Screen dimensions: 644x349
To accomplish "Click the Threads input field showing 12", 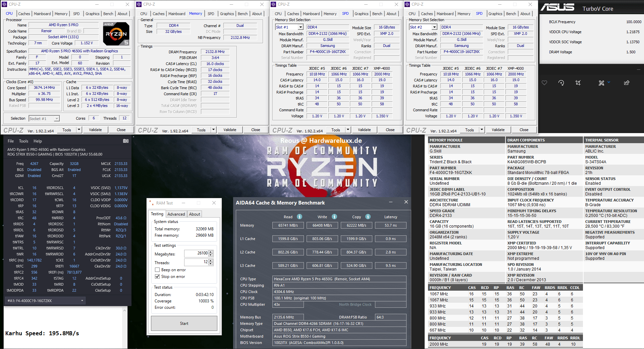I will (197, 262).
